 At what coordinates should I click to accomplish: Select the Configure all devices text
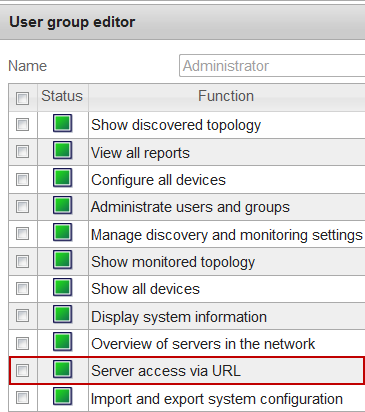tap(158, 180)
